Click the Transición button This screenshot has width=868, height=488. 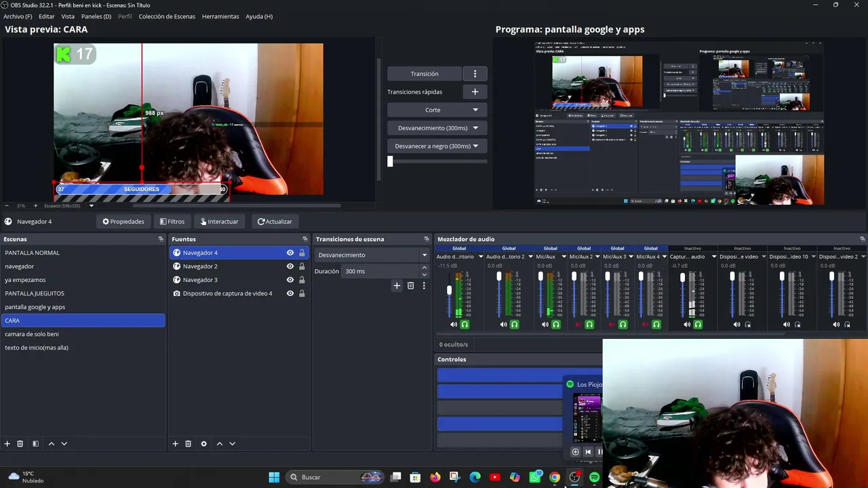tap(425, 74)
